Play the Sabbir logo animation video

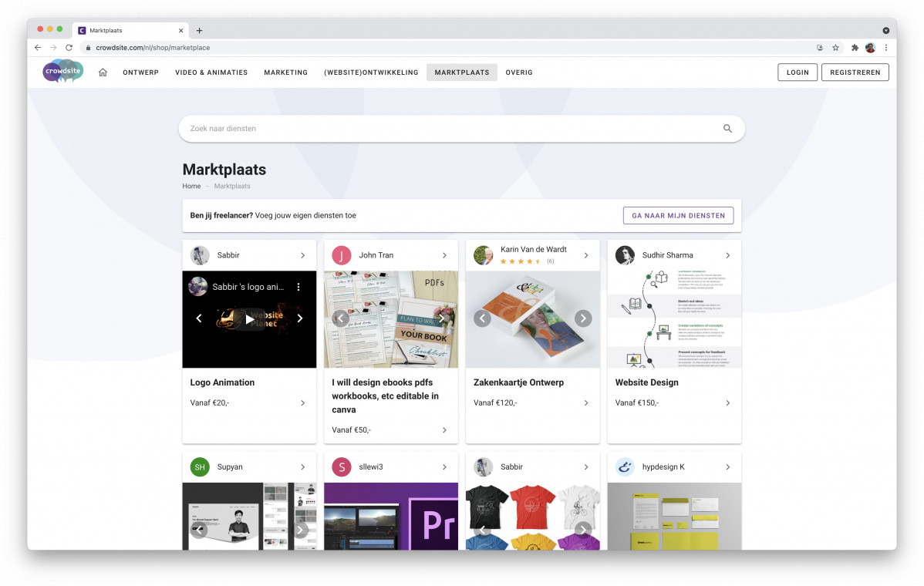[x=249, y=318]
